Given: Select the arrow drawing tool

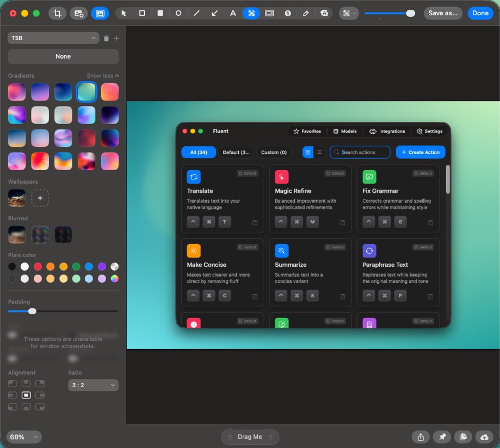Looking at the screenshot, I should [214, 13].
